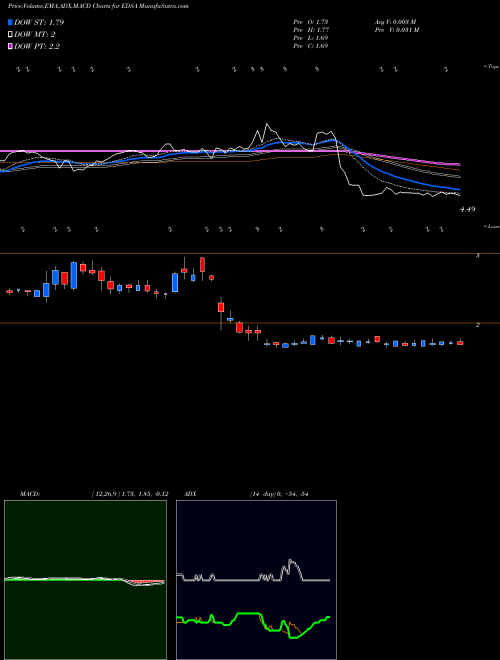500x660 pixels.
Task: Click the 'Pre L: 1.69' value
Action: [x=311, y=37]
